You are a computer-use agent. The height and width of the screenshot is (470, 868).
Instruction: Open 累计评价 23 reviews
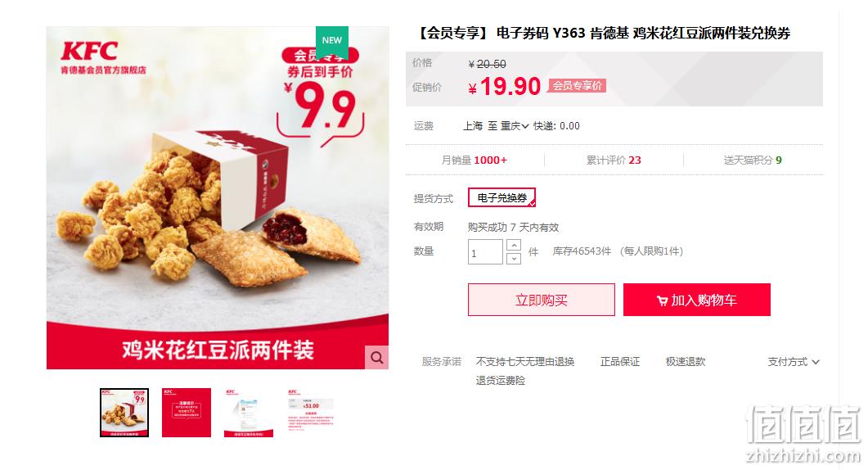(x=614, y=160)
